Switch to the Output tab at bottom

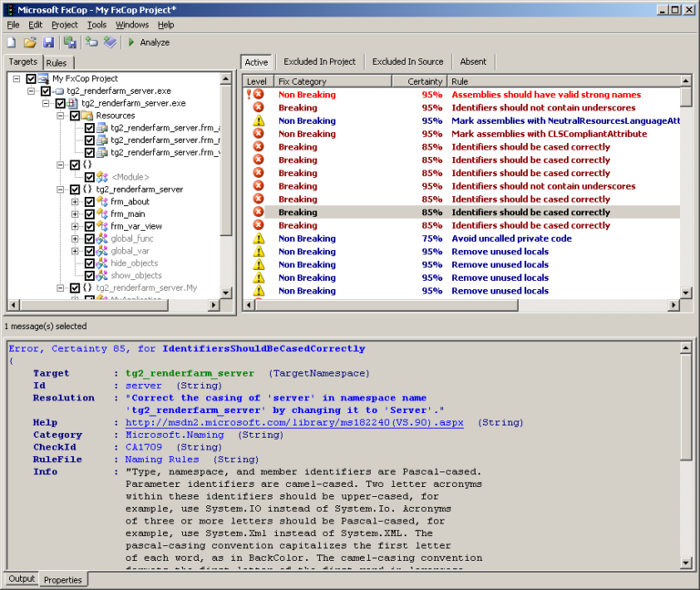22,579
